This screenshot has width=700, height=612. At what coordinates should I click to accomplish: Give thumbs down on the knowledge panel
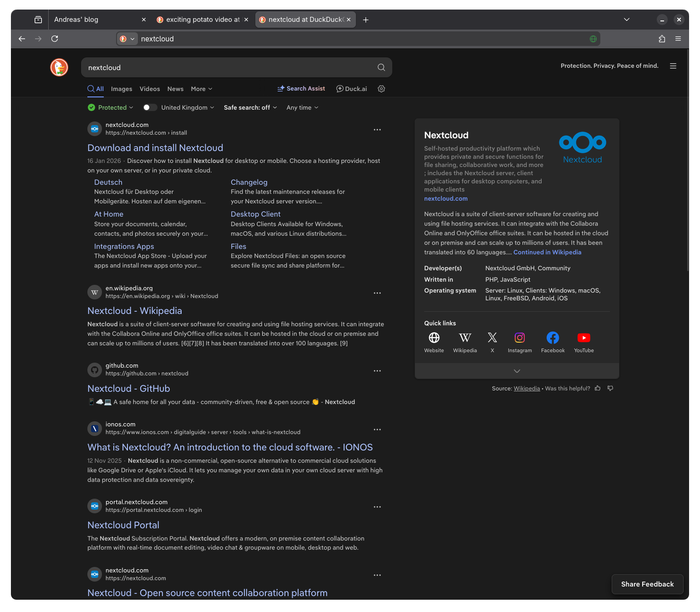pos(610,388)
